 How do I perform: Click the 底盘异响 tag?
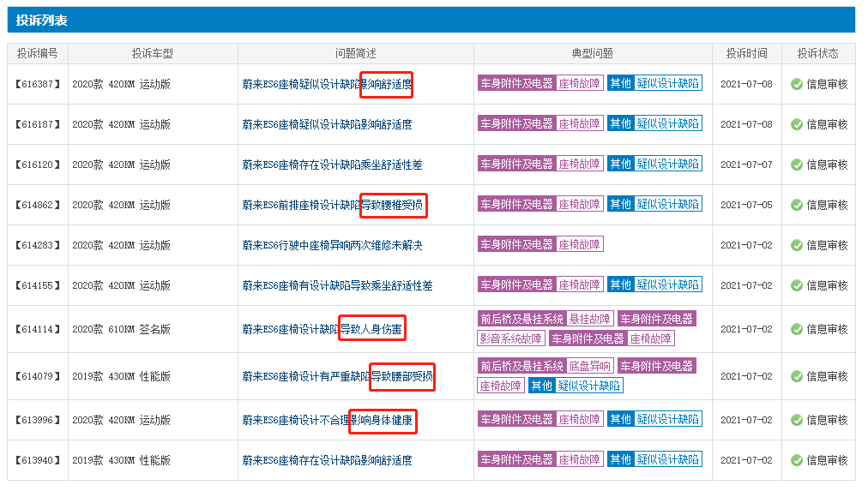589,366
